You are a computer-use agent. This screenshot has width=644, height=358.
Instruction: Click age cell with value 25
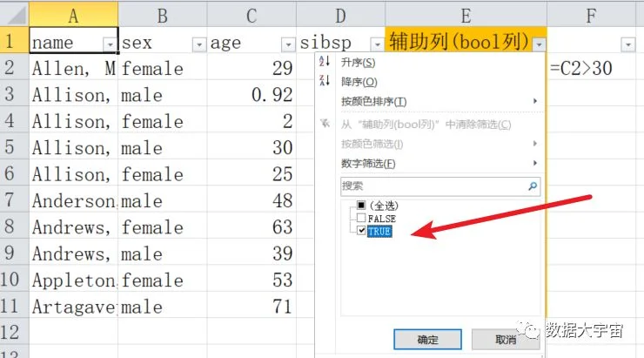pos(252,173)
